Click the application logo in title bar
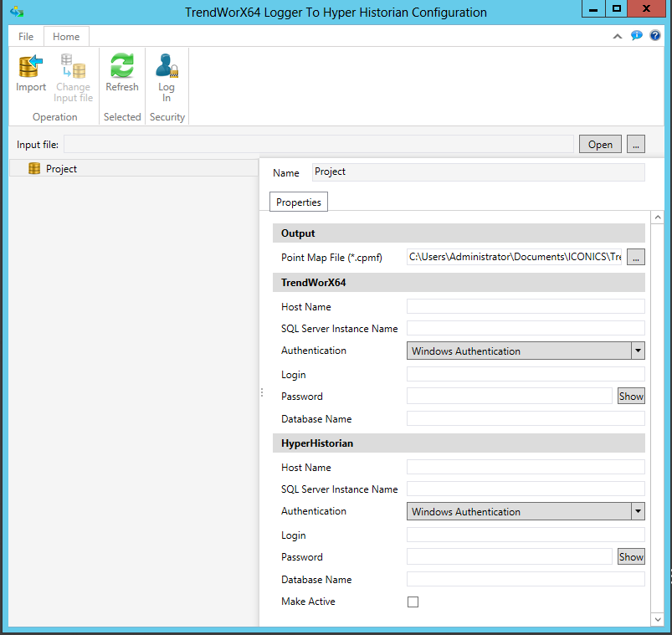The width and height of the screenshot is (672, 635). click(16, 13)
